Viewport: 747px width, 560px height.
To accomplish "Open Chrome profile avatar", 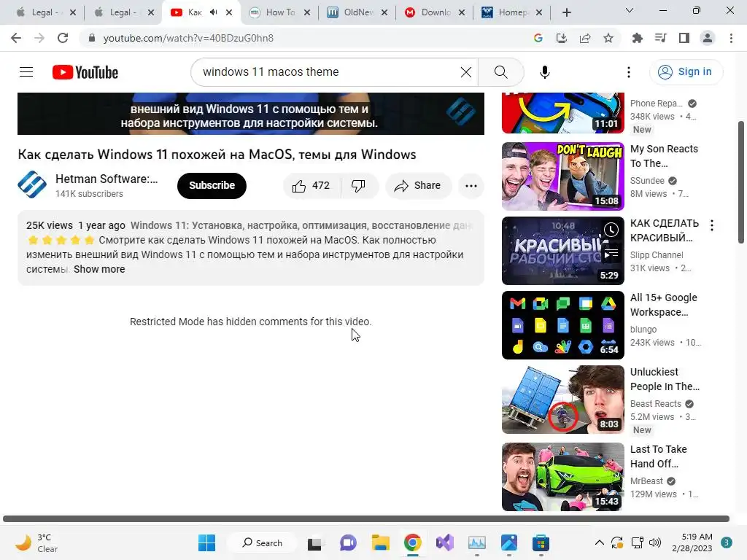I will [x=708, y=38].
